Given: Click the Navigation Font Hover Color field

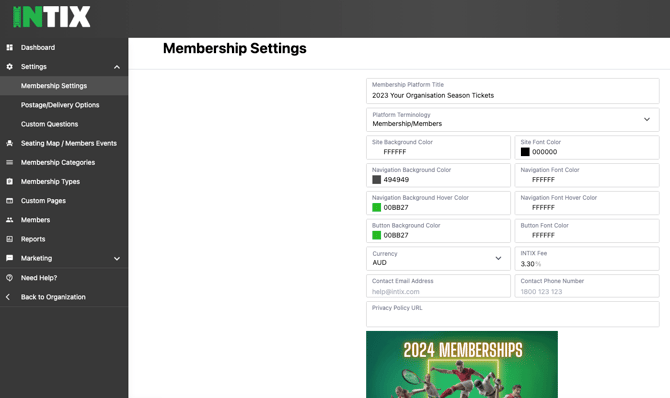Looking at the screenshot, I should 587,203.
